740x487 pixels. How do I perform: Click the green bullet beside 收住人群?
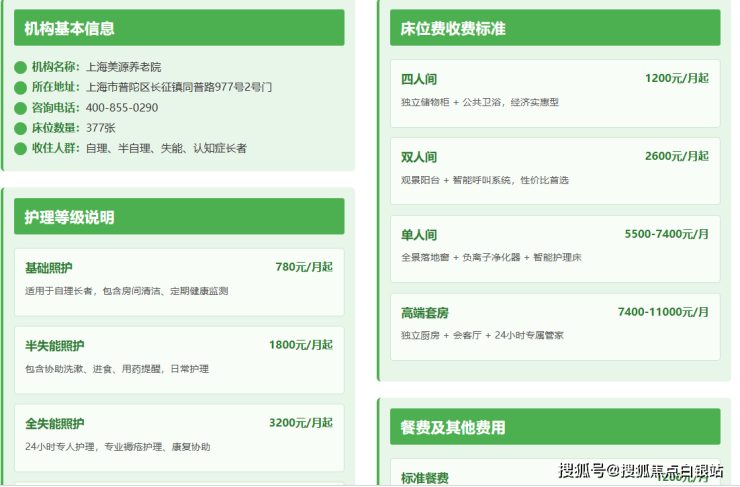(20, 149)
